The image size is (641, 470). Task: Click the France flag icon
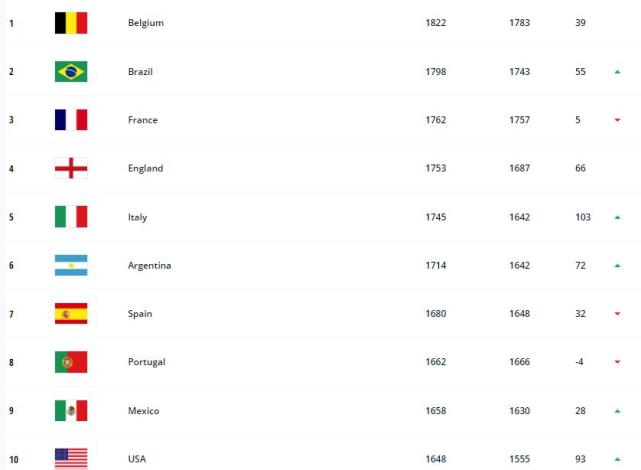(71, 120)
